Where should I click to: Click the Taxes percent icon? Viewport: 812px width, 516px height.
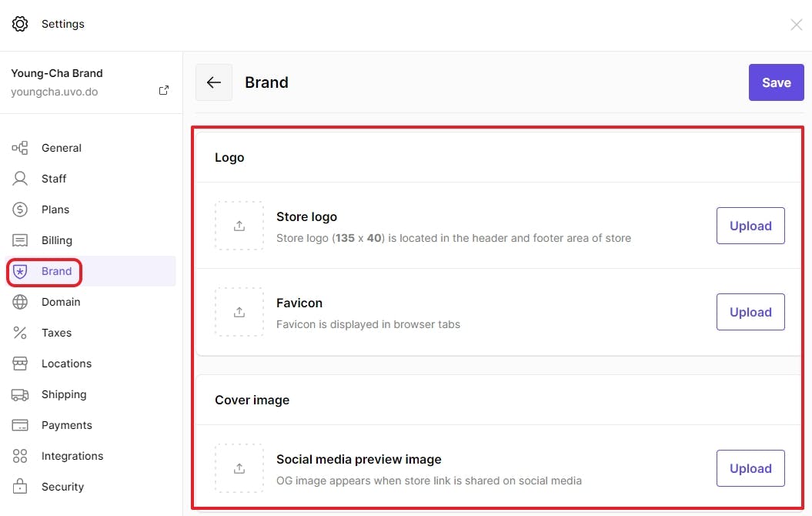(x=20, y=333)
